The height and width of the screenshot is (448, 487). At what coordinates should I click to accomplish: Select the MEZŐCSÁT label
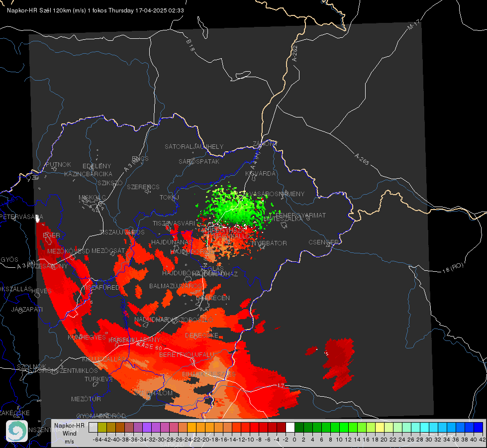108,250
